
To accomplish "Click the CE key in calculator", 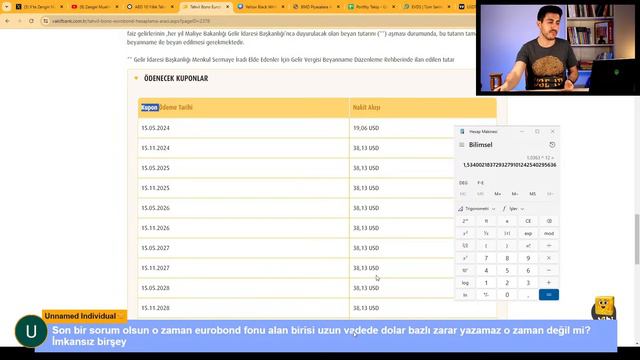I will pyautogui.click(x=528, y=221).
